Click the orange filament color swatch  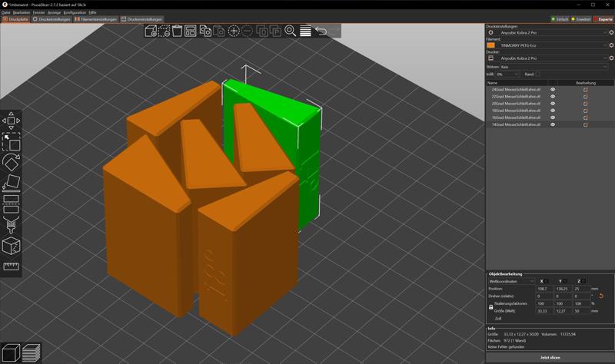(490, 45)
